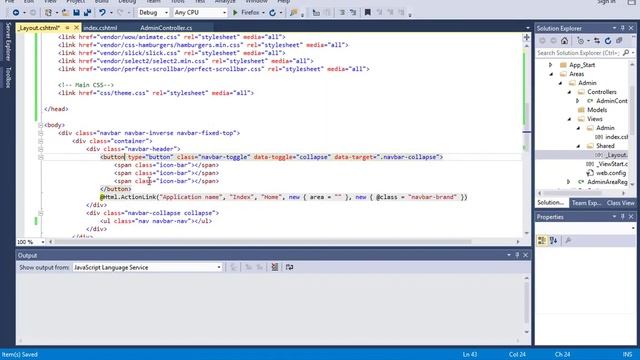Collapse the Controllers folder node
This screenshot has height=360, width=640.
pyautogui.click(x=569, y=92)
